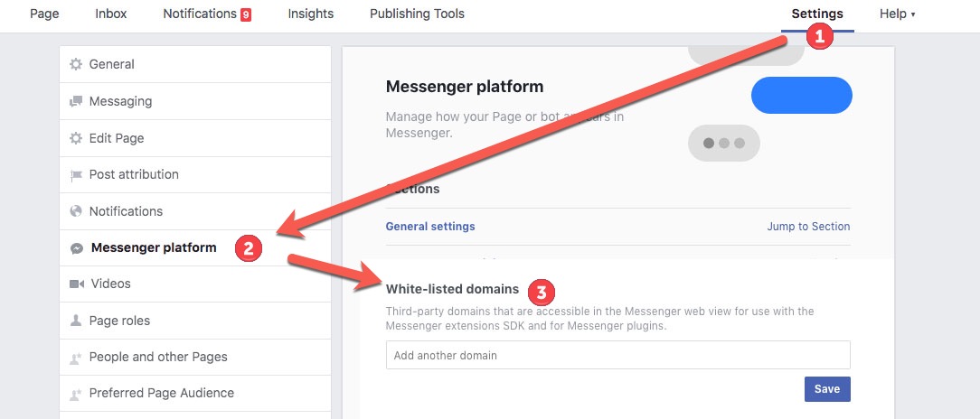Click the White-listed domains heading
The height and width of the screenshot is (419, 980).
tap(453, 289)
